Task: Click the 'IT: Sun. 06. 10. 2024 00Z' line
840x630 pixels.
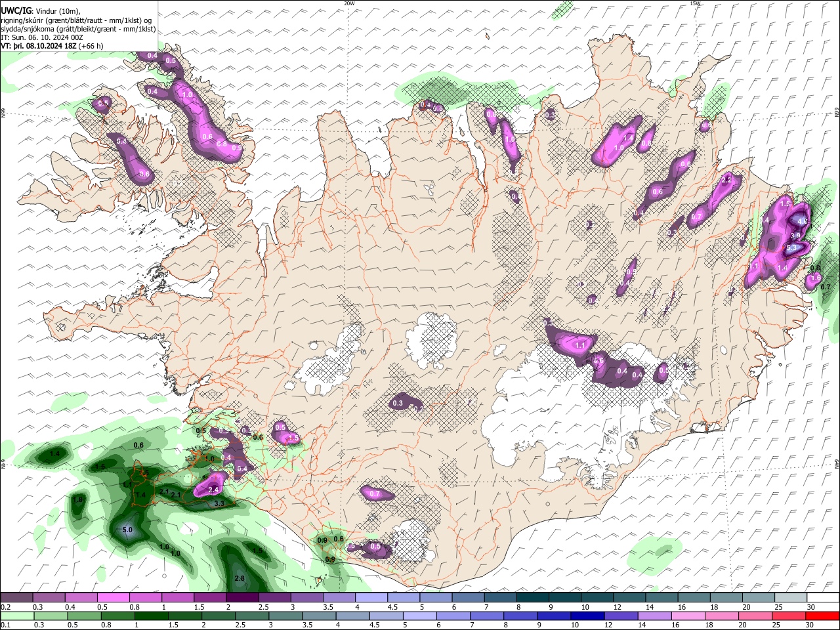Action: click(x=42, y=37)
